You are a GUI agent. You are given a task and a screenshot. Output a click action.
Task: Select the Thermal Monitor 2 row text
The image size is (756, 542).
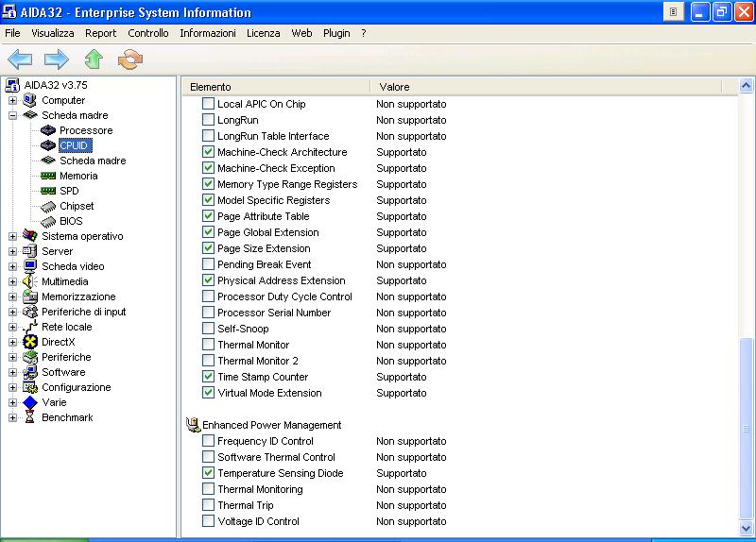click(x=258, y=361)
